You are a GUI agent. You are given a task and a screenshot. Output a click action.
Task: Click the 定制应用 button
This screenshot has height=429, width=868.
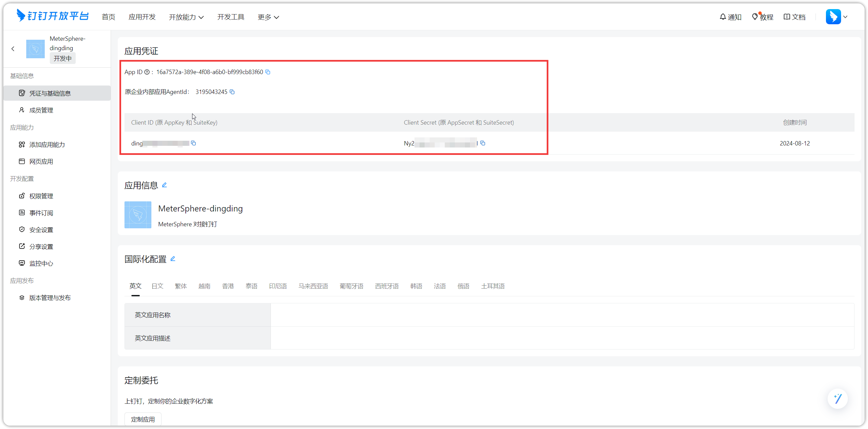(x=143, y=419)
